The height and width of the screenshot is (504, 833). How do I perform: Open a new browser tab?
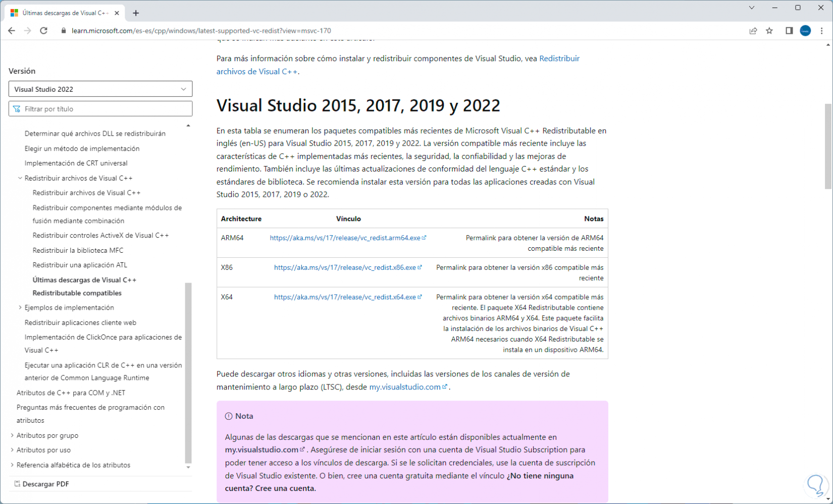(x=136, y=13)
